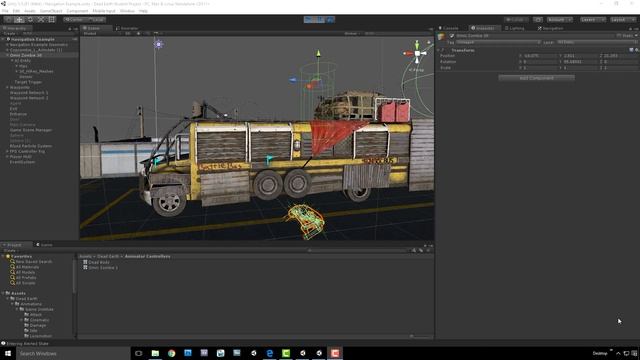Select the Scale tool in toolbar
This screenshot has width=640, height=360.
click(x=41, y=19)
